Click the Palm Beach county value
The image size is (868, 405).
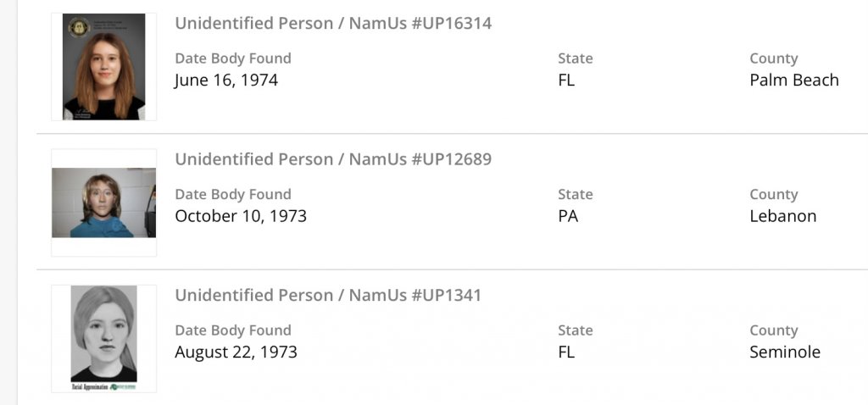[794, 80]
